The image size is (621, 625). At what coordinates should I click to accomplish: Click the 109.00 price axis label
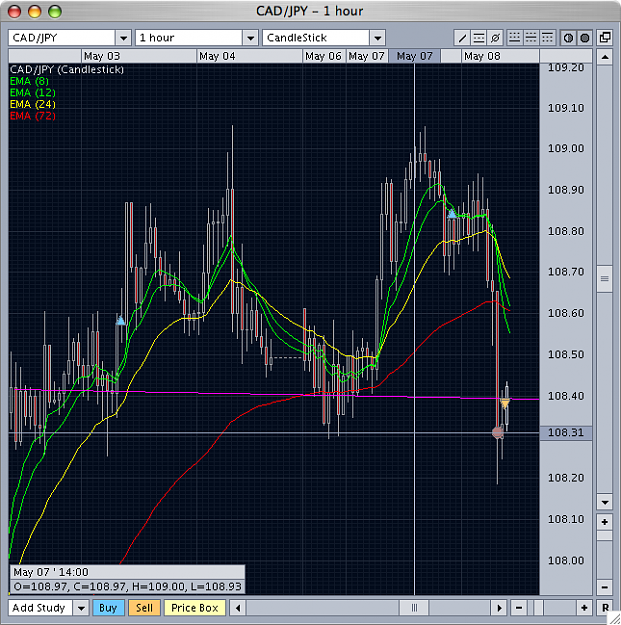pyautogui.click(x=566, y=148)
